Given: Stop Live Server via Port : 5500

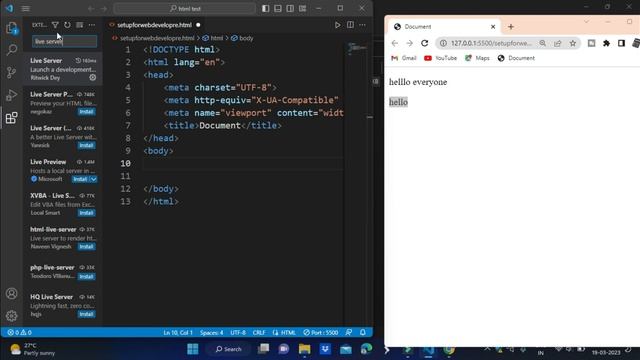Looking at the screenshot, I should (x=320, y=333).
